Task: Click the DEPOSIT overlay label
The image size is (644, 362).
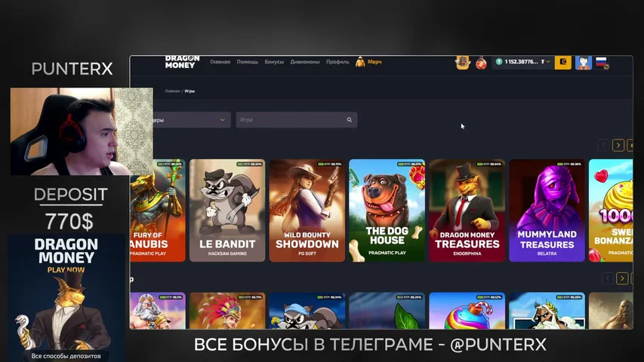Action: click(x=71, y=195)
